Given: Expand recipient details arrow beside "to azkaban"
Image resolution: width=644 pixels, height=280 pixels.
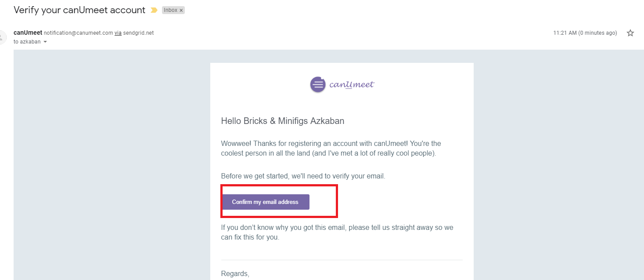Looking at the screenshot, I should point(45,42).
